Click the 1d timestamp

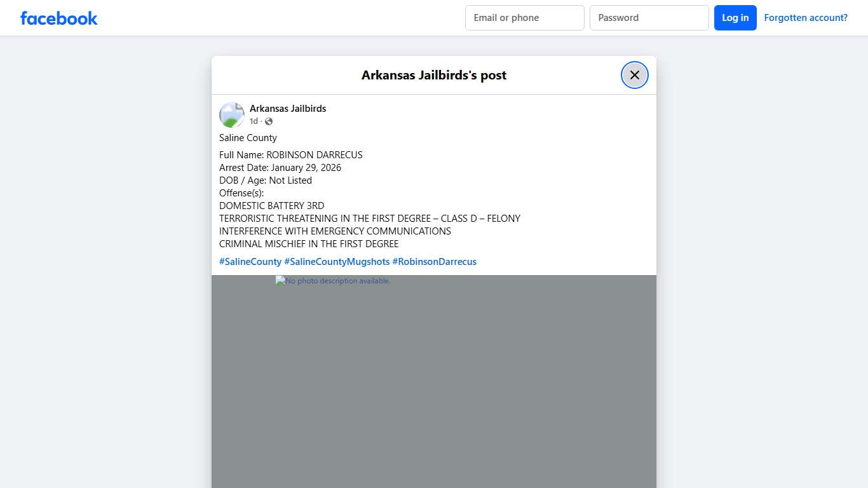[x=253, y=121]
